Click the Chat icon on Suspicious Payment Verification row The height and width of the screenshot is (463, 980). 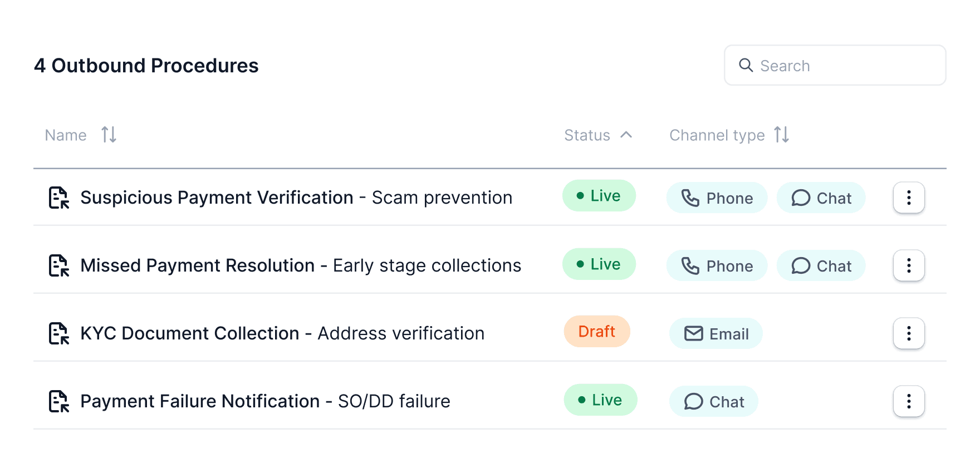point(801,198)
